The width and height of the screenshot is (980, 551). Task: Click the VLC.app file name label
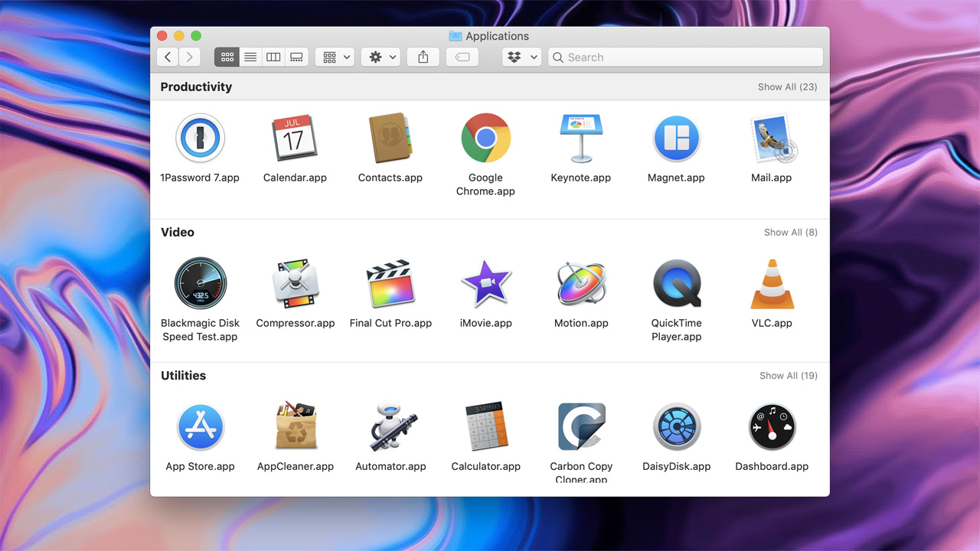tap(772, 323)
